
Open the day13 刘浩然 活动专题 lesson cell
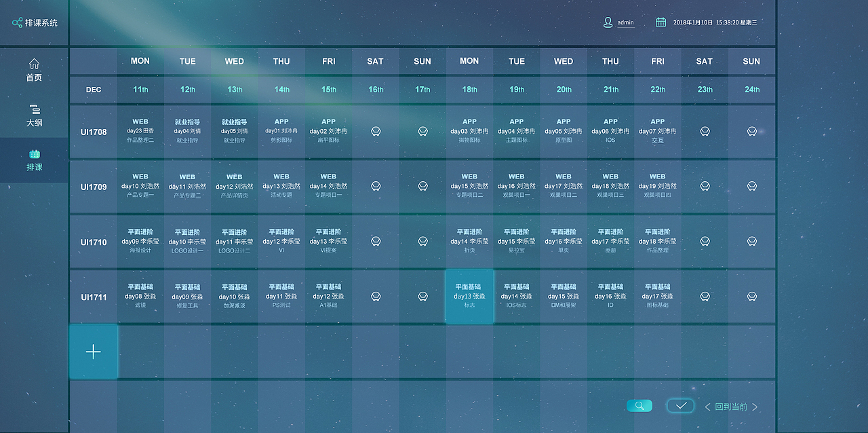coord(281,186)
